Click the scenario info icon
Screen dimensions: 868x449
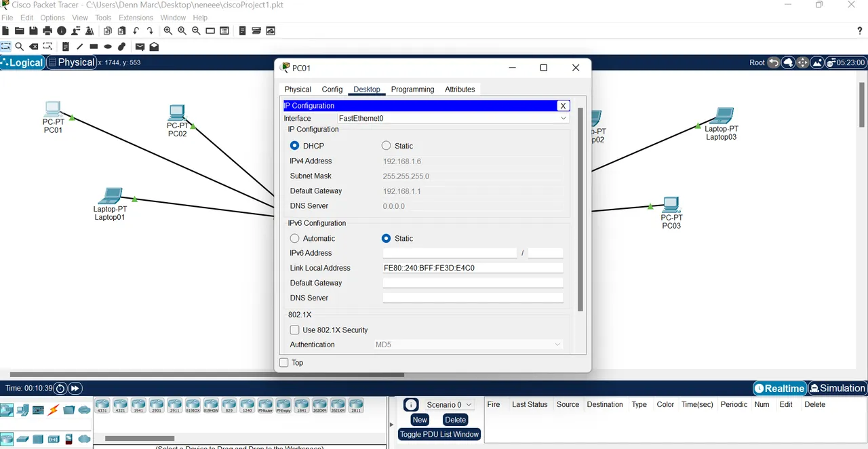[411, 405]
